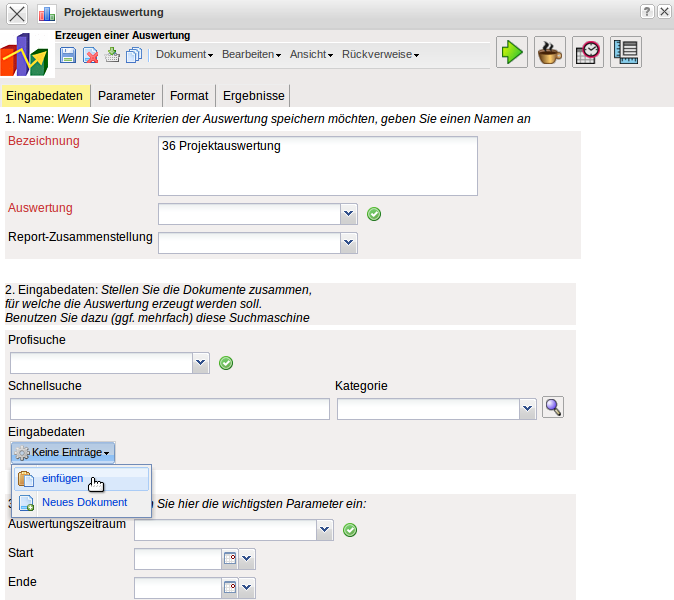
Task: Click the copy documents icon in toolbar
Action: (x=134, y=54)
